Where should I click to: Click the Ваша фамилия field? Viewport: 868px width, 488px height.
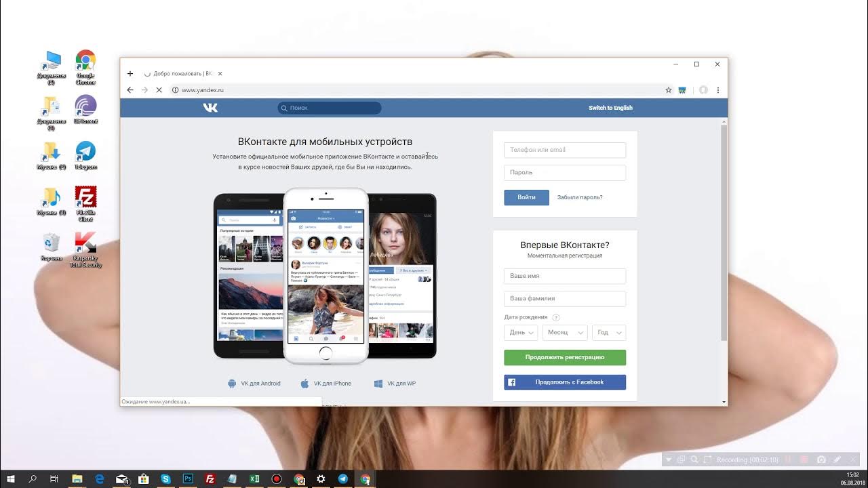pyautogui.click(x=565, y=298)
